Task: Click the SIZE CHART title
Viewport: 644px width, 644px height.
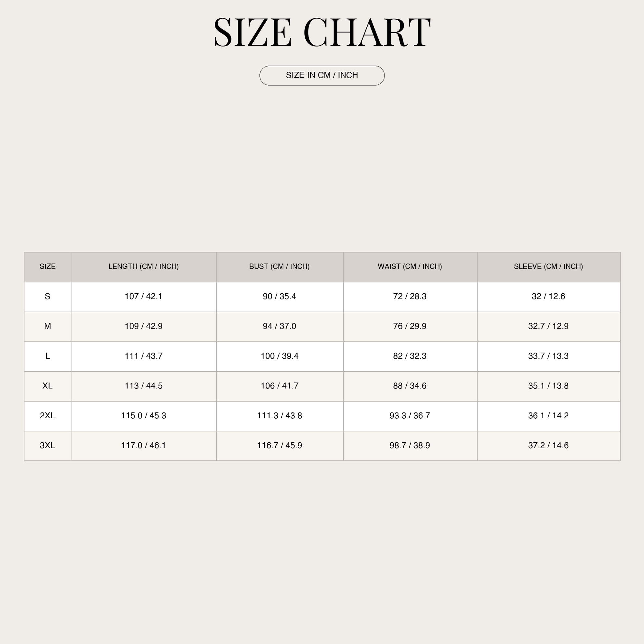Action: click(x=322, y=32)
